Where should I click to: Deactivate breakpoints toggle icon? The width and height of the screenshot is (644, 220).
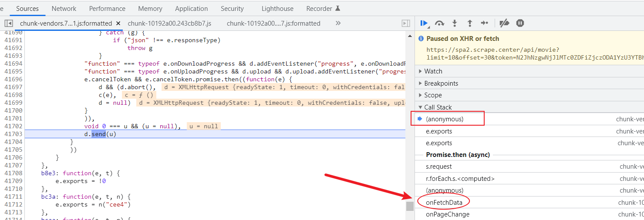pyautogui.click(x=504, y=23)
